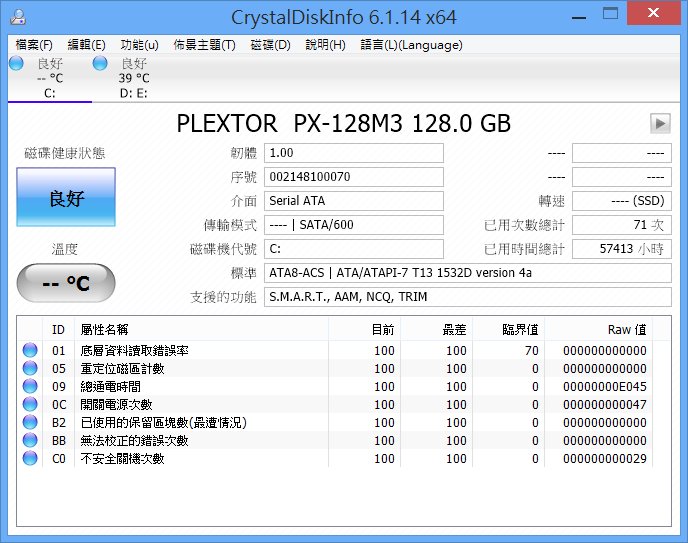The image size is (688, 543).
Task: Open the 編輯(E) menu
Action: click(86, 45)
